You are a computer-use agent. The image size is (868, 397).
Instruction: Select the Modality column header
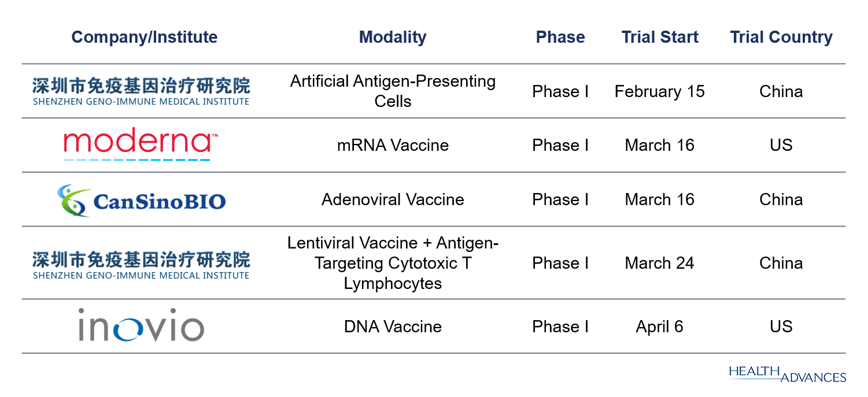(393, 38)
